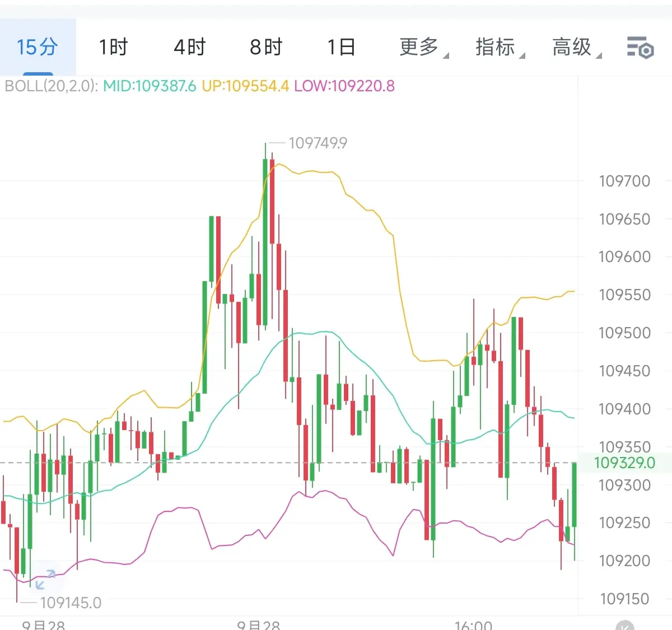Tap the 109500 axis label

[624, 333]
